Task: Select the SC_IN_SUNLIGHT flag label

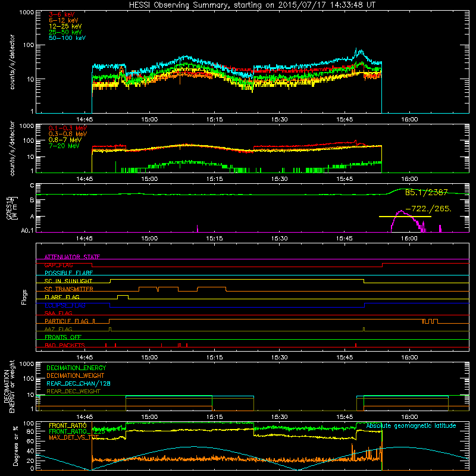Action: tap(68, 281)
